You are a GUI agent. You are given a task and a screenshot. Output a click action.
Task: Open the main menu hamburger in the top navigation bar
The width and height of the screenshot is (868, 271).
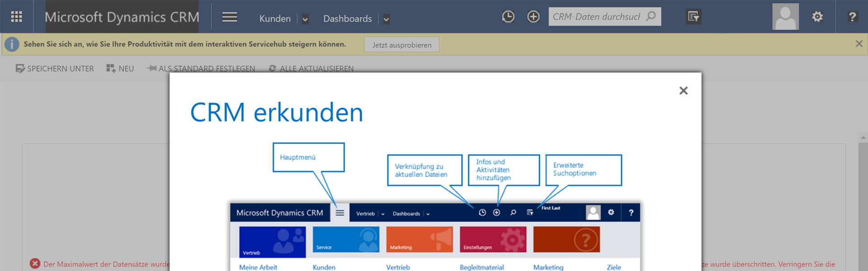230,17
